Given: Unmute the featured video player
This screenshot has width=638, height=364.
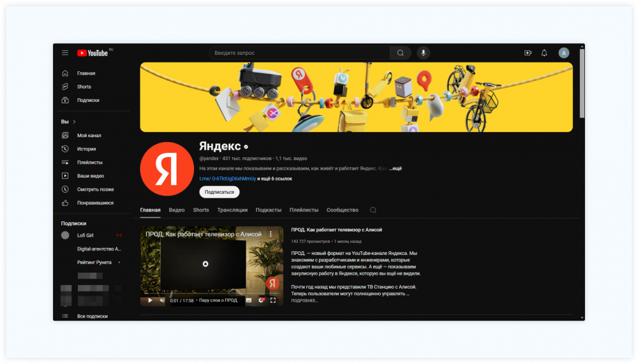Looking at the screenshot, I should pyautogui.click(x=162, y=300).
